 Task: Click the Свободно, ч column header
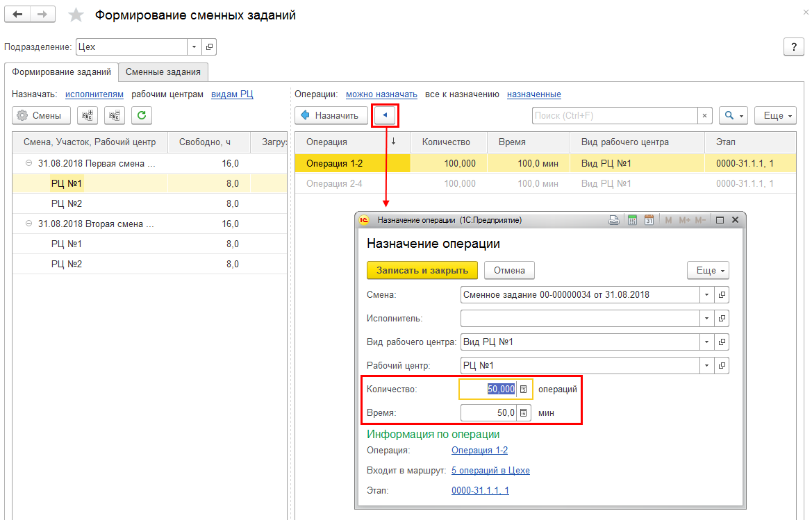click(x=208, y=142)
